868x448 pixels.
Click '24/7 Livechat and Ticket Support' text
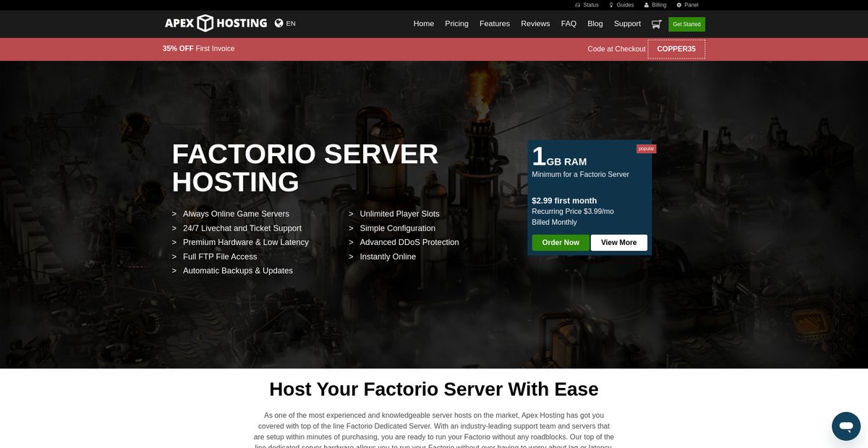(x=242, y=228)
